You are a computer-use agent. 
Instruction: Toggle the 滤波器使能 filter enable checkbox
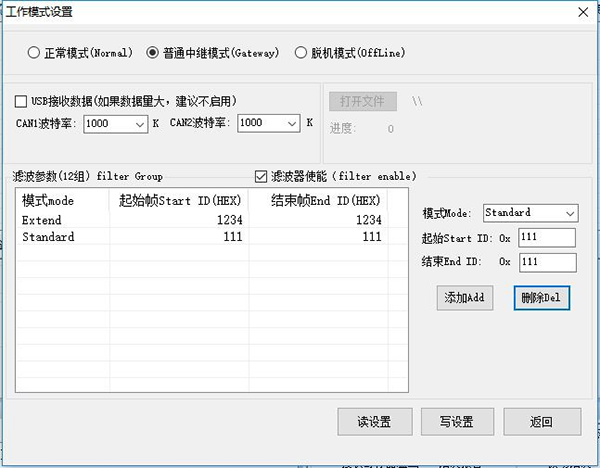click(262, 176)
